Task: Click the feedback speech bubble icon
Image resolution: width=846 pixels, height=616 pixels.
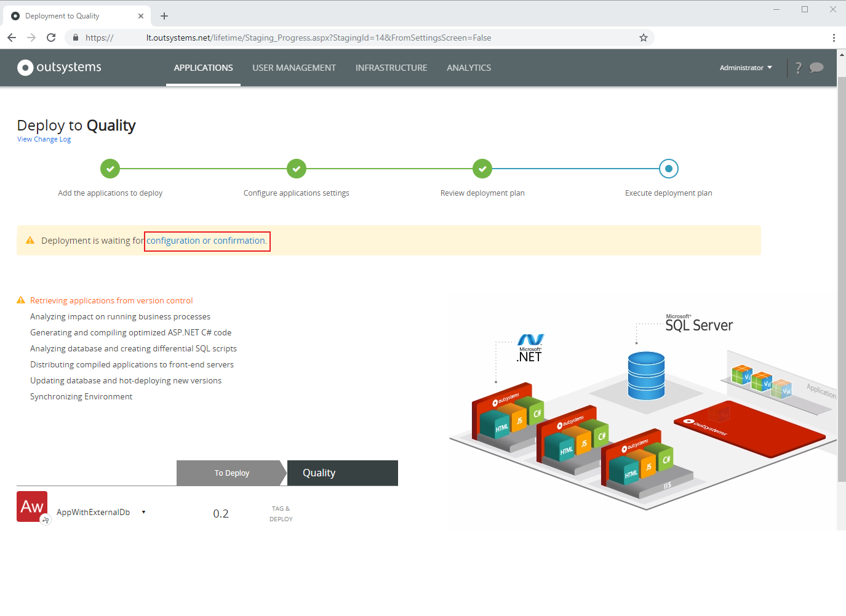Action: point(816,68)
